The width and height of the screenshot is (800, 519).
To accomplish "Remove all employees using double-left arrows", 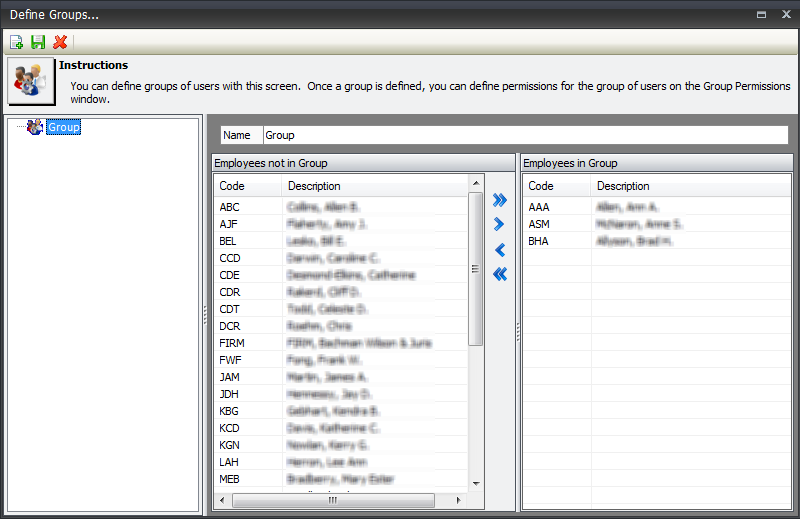I will (x=500, y=274).
